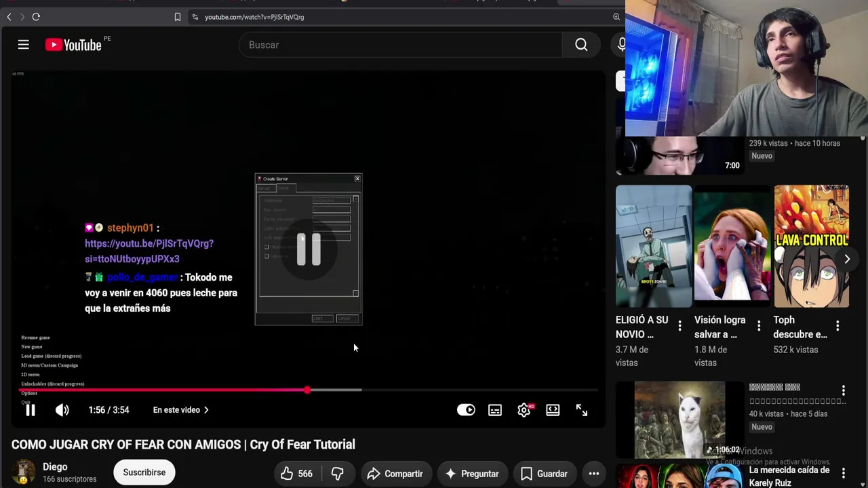Click the '239 k vistas · hace 10 horas' text
Screen dimensions: 868x488
794,143
